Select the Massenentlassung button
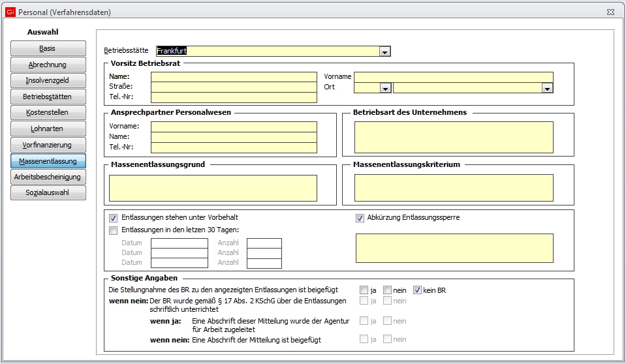The height and width of the screenshot is (364, 626). click(48, 161)
